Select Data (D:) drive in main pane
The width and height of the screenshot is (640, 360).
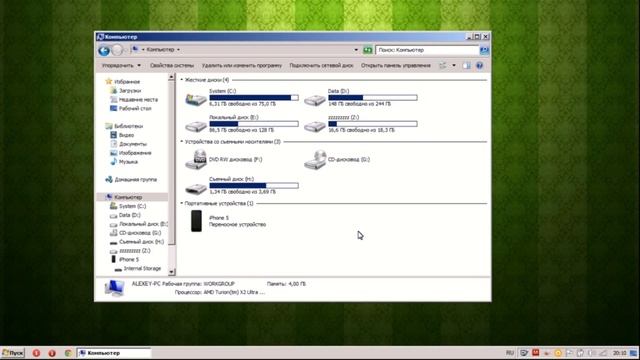pos(361,98)
